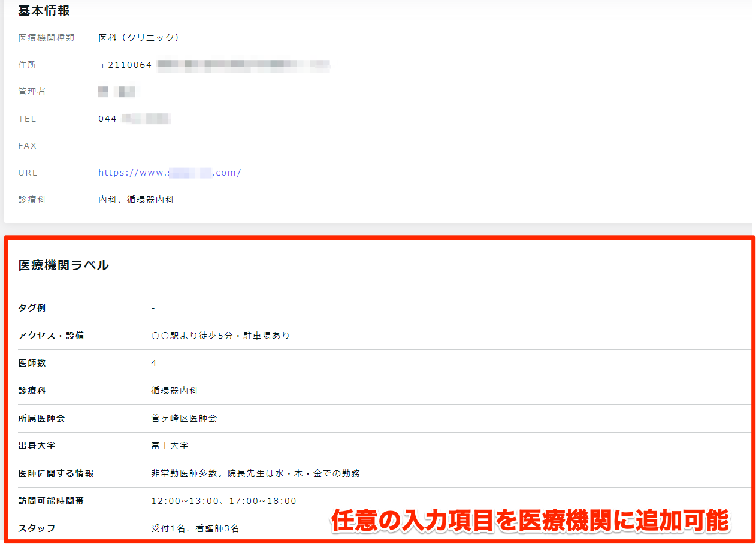Click the スタッフ row label

tap(37, 528)
